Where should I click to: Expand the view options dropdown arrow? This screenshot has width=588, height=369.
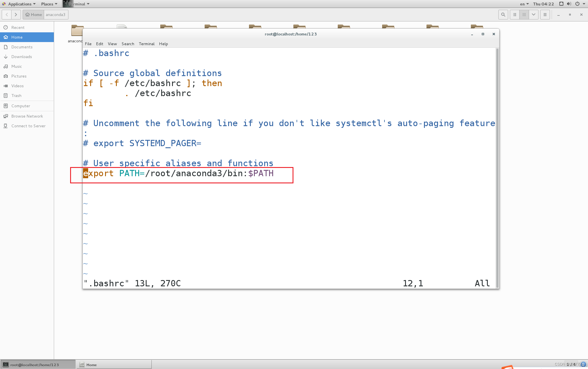coord(534,15)
